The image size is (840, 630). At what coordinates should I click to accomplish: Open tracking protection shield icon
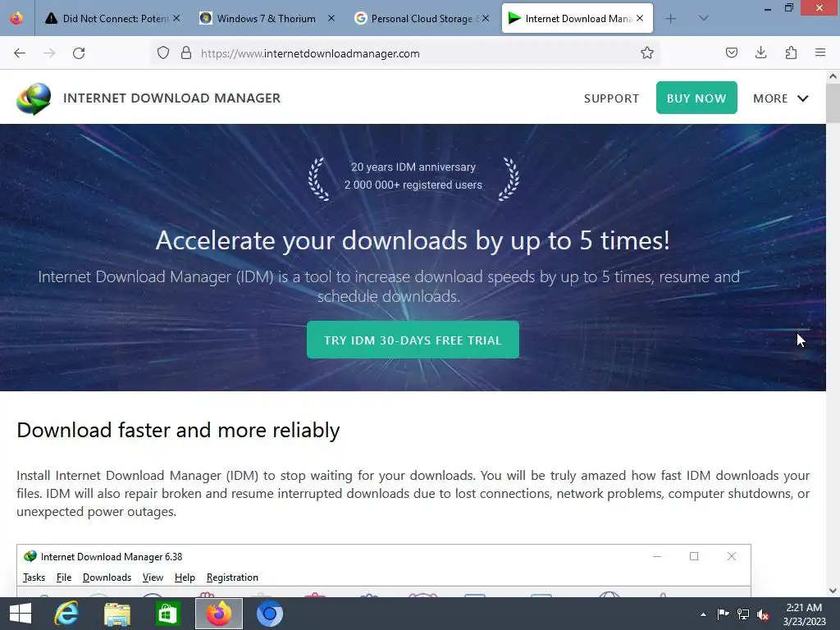[163, 53]
